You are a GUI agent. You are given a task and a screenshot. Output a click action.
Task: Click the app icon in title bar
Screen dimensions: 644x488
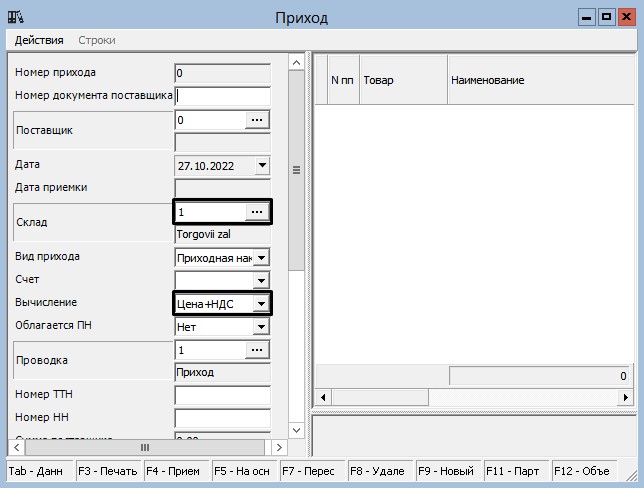coord(16,17)
